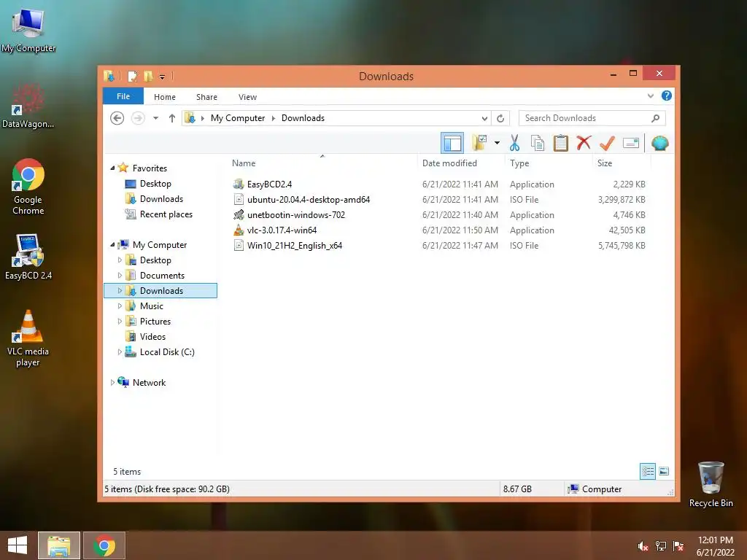Open Desktop under Favorites
The image size is (747, 560).
155,184
